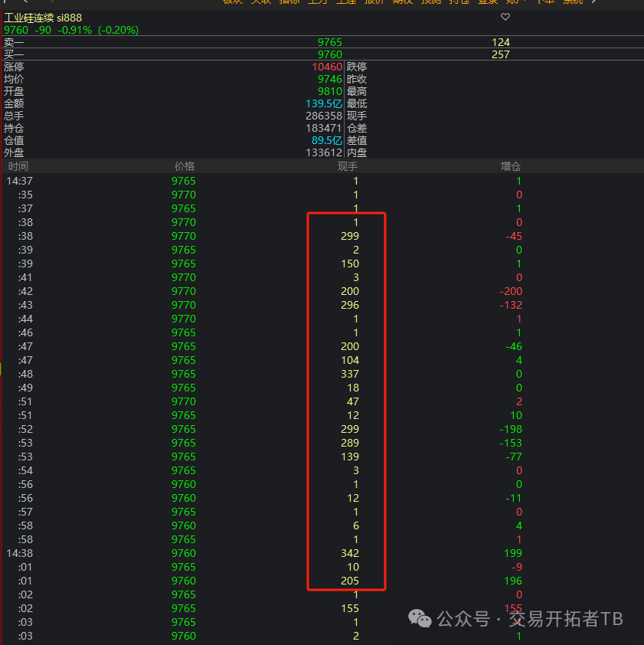Screen dimensions: 644x645
Task: Sort by the 增仓 column header
Action: point(511,166)
